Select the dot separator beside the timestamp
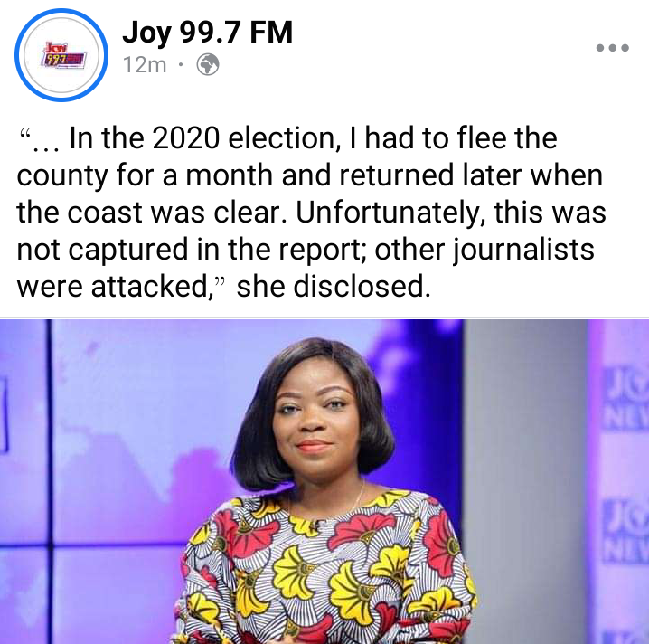The height and width of the screenshot is (644, 649). [181, 64]
